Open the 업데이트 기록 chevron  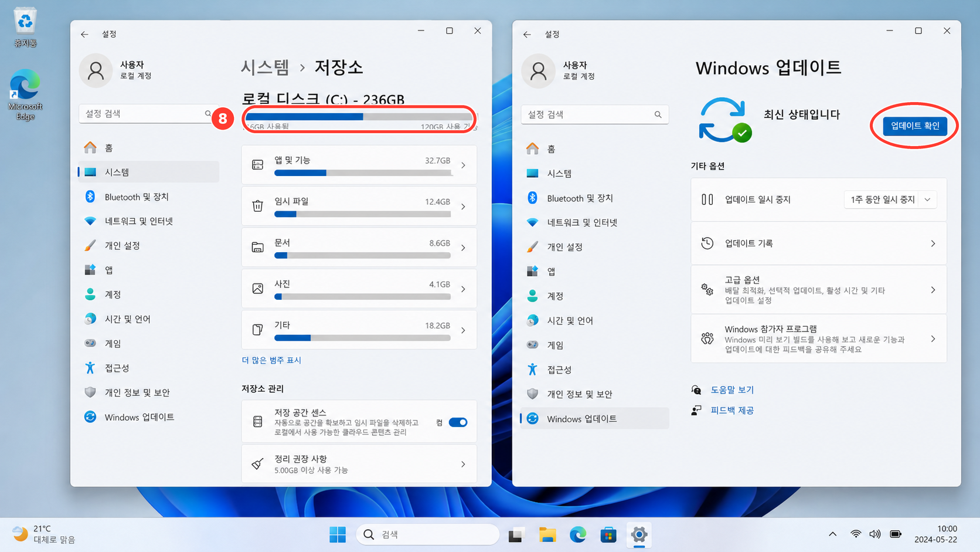point(933,243)
